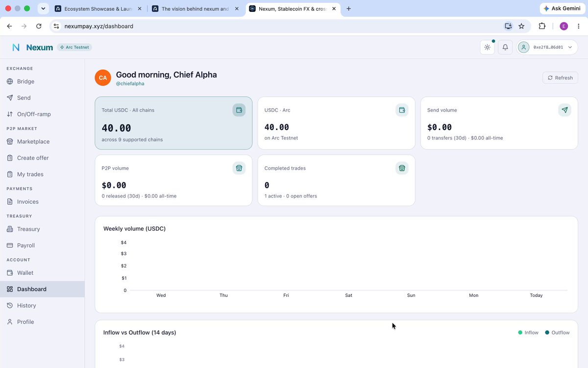The height and width of the screenshot is (368, 588).
Task: Click the CA user avatar
Action: [103, 78]
